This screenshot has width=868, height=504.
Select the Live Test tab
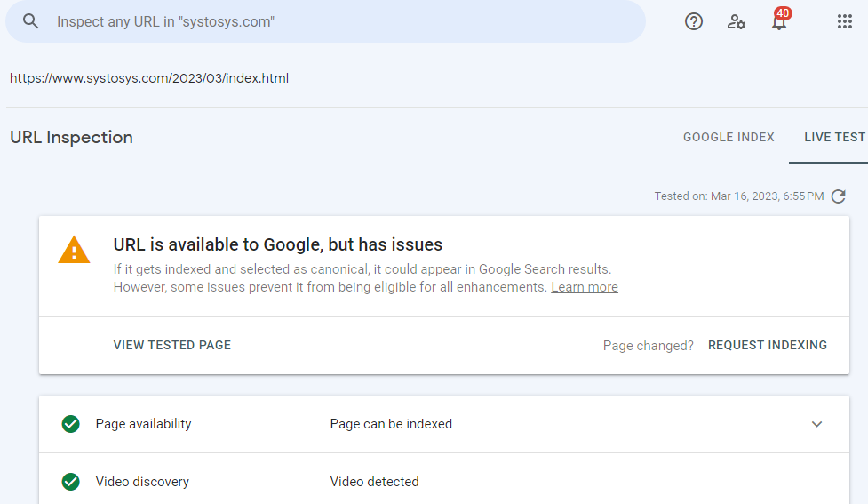tap(834, 138)
